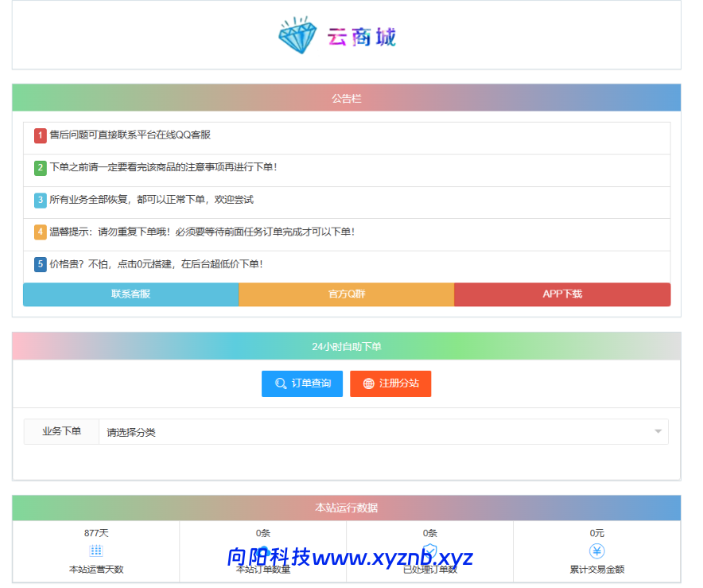703x588 pixels.
Task: Click the diamond logo icon
Action: point(297,37)
